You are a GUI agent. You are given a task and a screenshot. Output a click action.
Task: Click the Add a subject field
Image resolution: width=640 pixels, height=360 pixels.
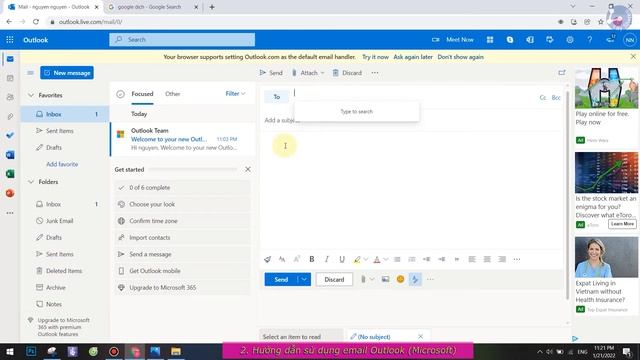(x=412, y=120)
